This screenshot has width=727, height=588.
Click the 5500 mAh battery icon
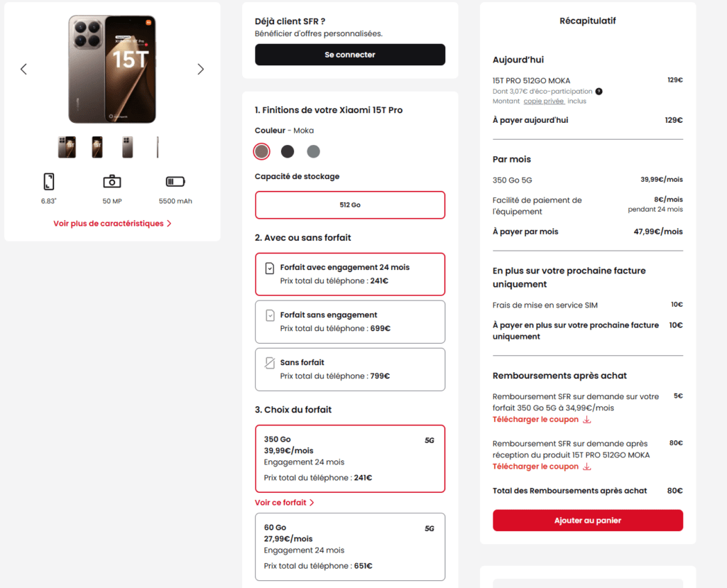click(x=175, y=181)
